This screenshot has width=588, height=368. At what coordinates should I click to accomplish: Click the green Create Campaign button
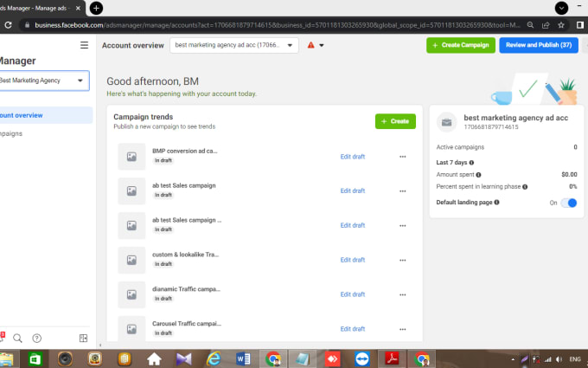461,45
